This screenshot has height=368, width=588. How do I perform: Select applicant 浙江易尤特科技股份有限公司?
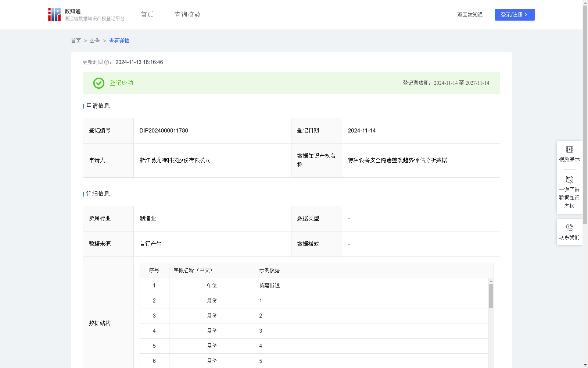pos(175,160)
